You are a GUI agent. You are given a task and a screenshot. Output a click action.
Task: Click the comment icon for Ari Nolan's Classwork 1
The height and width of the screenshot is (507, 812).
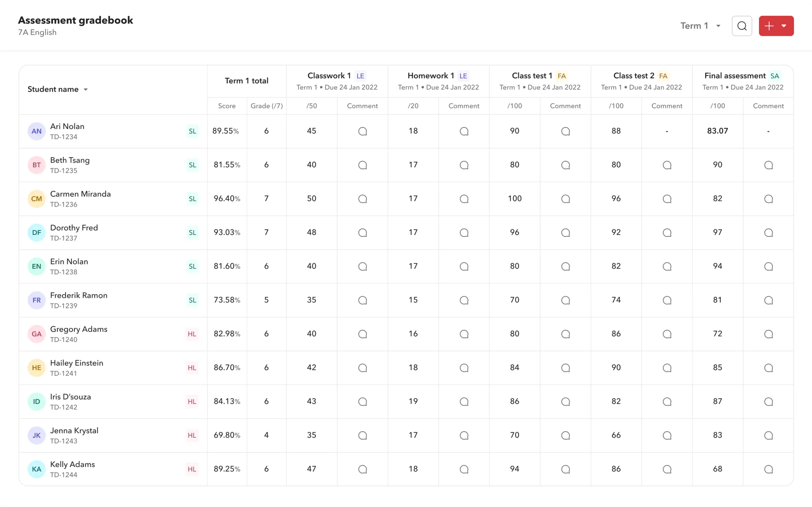point(363,131)
